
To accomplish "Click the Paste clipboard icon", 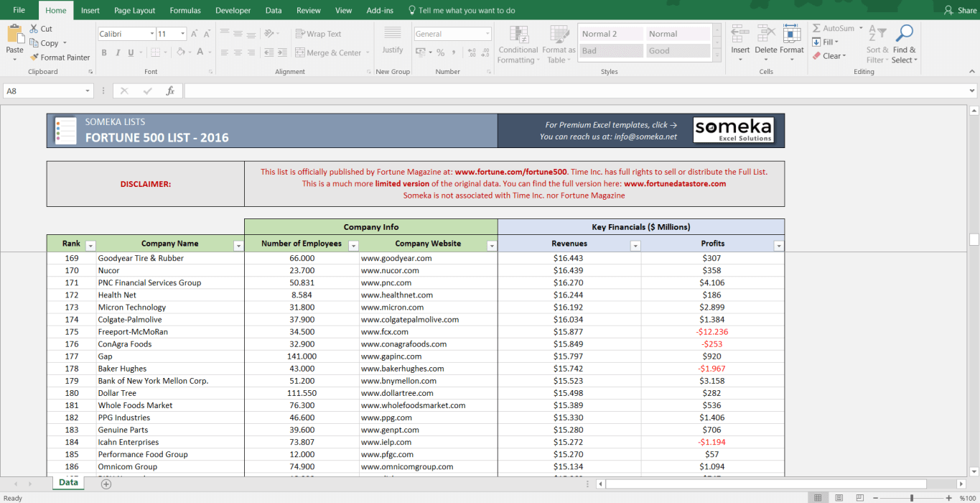I will [x=14, y=34].
